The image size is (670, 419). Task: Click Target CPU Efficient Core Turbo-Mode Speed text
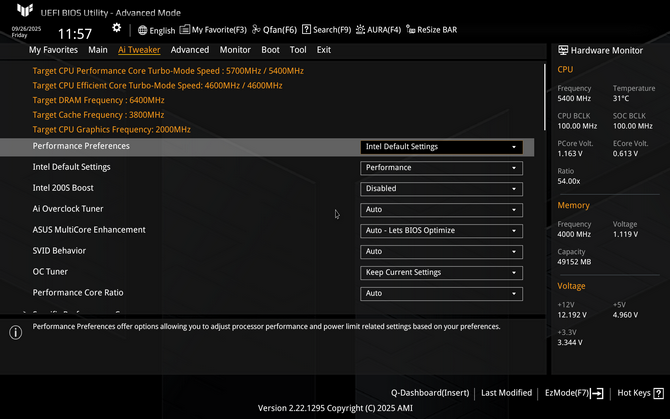[157, 85]
